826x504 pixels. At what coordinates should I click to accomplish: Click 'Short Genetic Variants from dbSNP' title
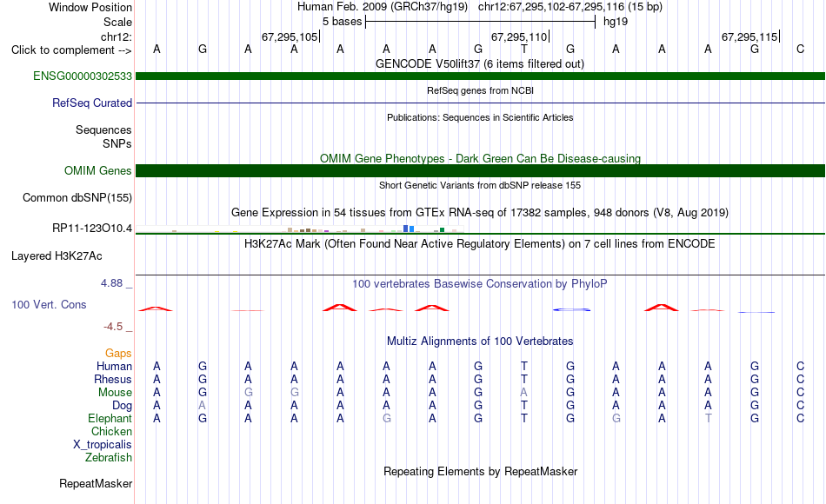click(x=480, y=185)
